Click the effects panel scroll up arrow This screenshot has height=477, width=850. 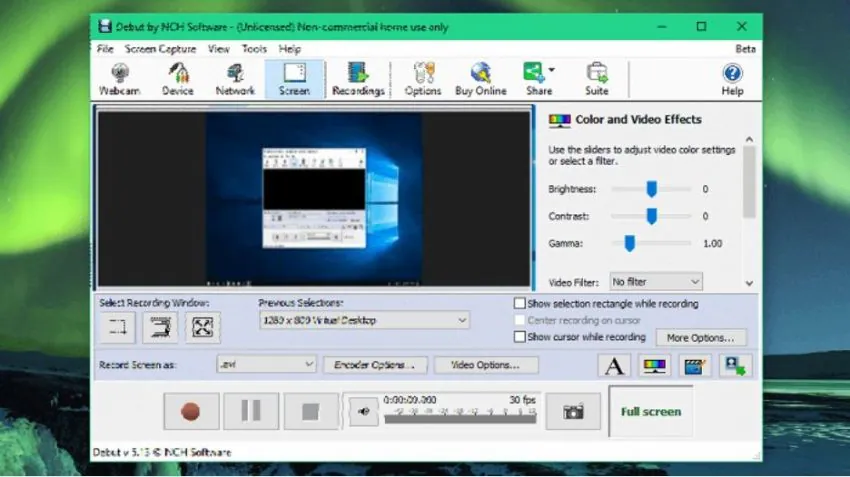[749, 140]
